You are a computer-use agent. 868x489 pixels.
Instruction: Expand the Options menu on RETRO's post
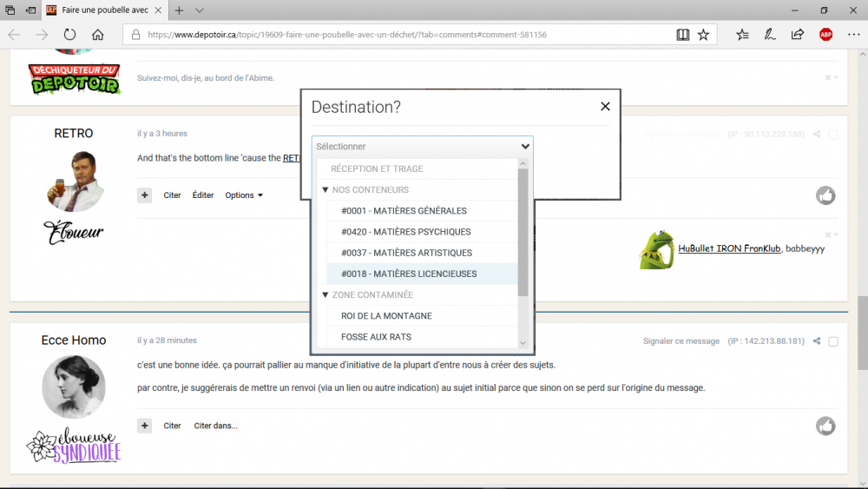coord(244,195)
